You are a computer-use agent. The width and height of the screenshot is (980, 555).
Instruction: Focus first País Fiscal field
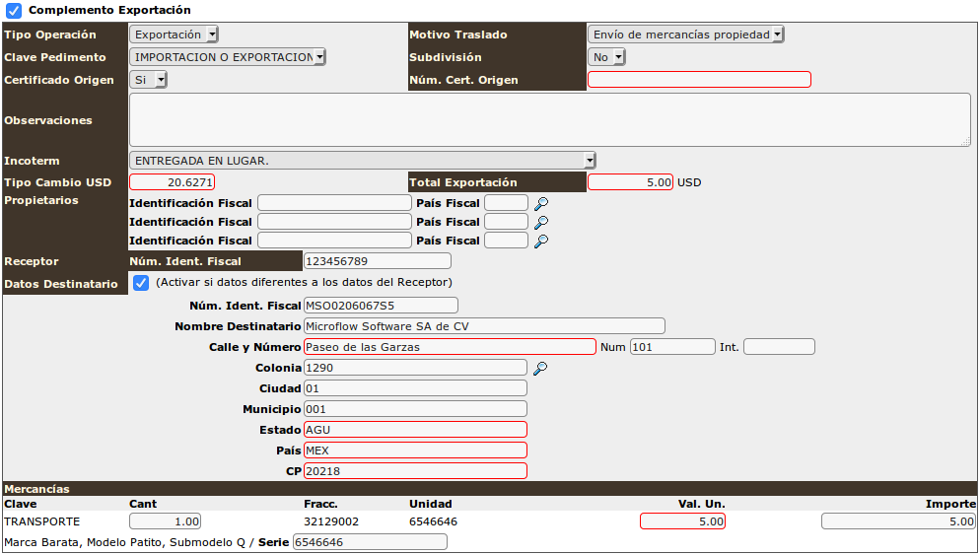pos(506,202)
